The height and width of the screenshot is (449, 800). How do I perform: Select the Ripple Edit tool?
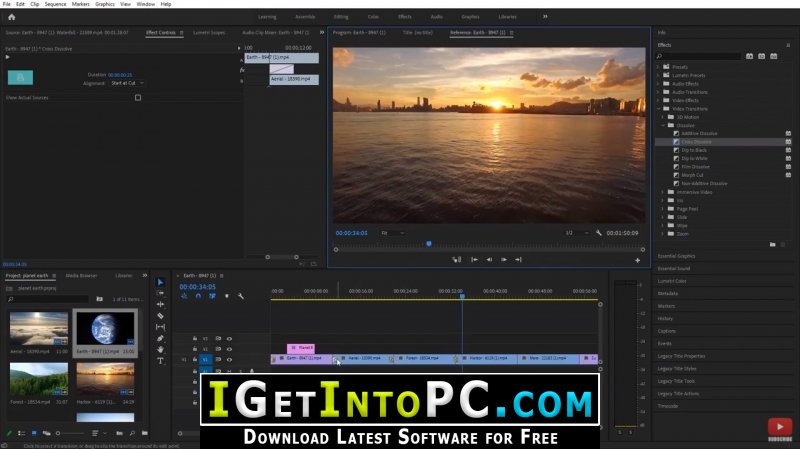click(160, 305)
